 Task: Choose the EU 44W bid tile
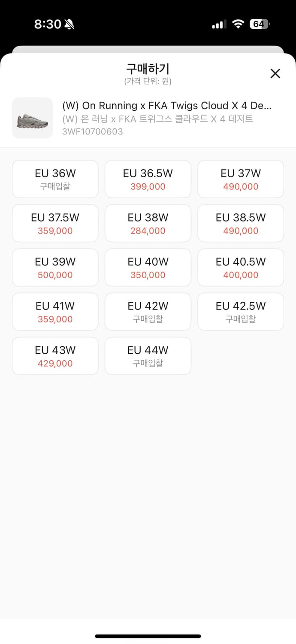click(148, 356)
